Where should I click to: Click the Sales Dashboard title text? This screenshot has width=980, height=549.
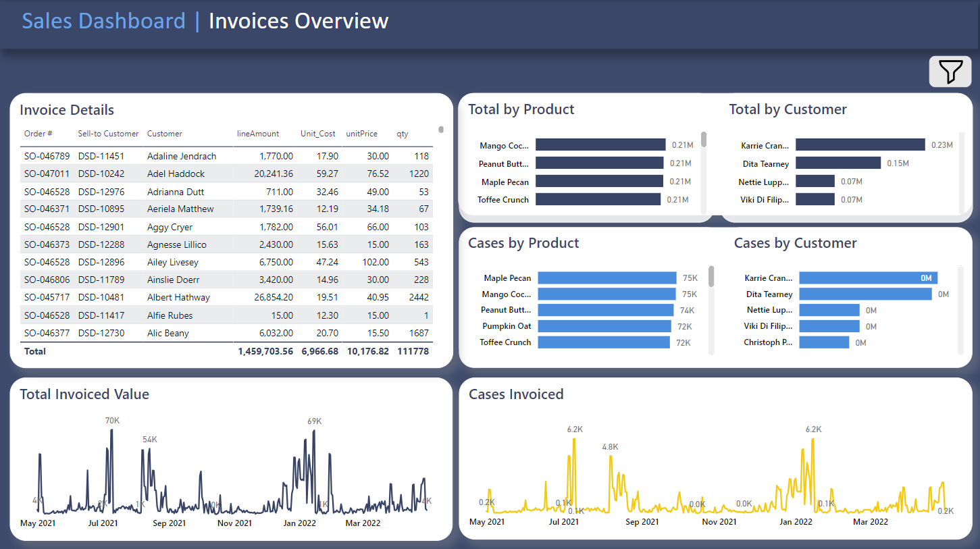click(103, 21)
